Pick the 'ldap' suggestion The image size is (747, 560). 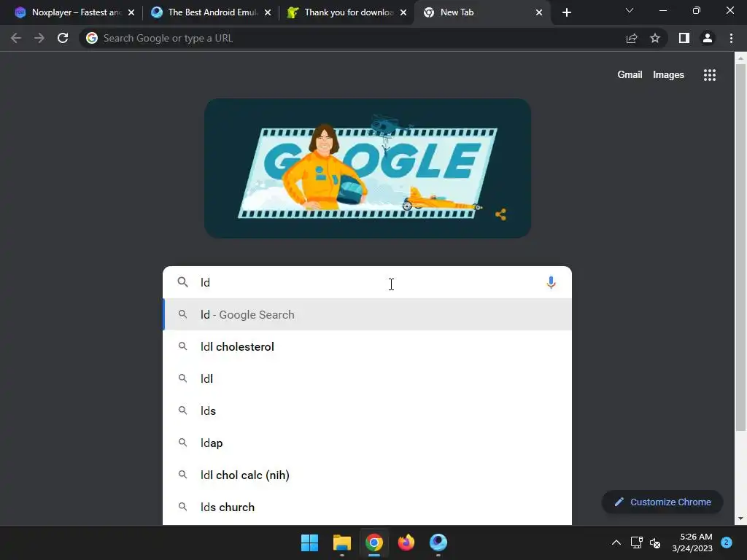(x=367, y=443)
